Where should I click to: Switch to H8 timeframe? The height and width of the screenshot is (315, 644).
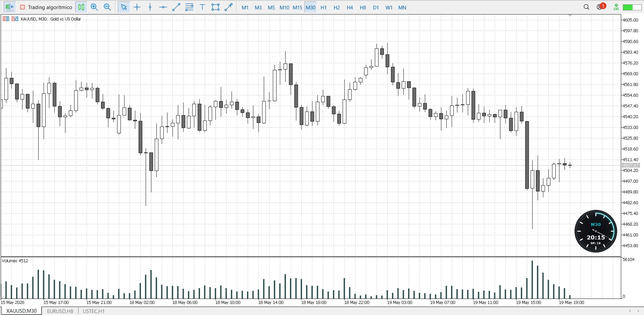click(x=363, y=7)
